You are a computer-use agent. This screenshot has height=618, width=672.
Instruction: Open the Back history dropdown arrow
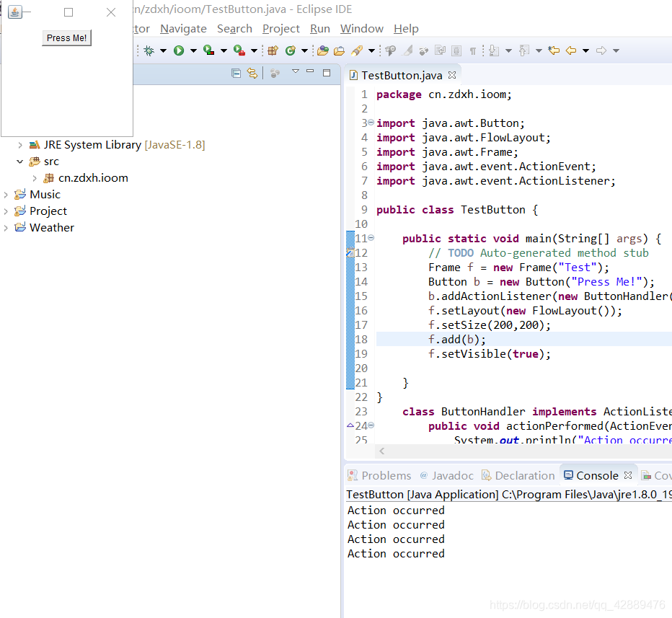(586, 50)
